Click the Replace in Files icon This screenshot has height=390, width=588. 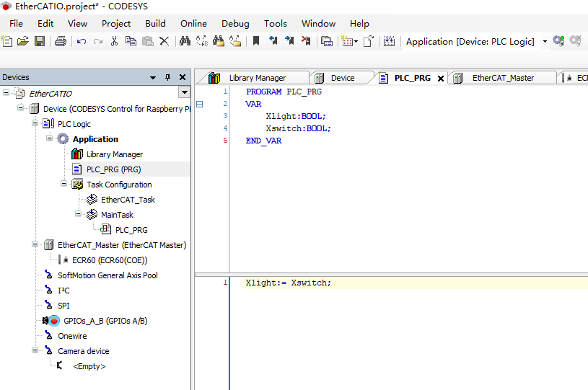(x=235, y=41)
